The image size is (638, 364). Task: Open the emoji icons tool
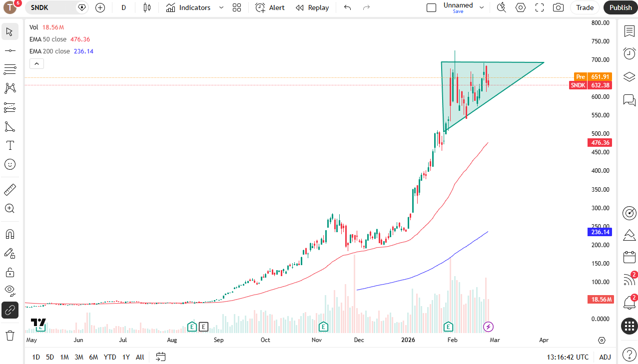coord(9,164)
